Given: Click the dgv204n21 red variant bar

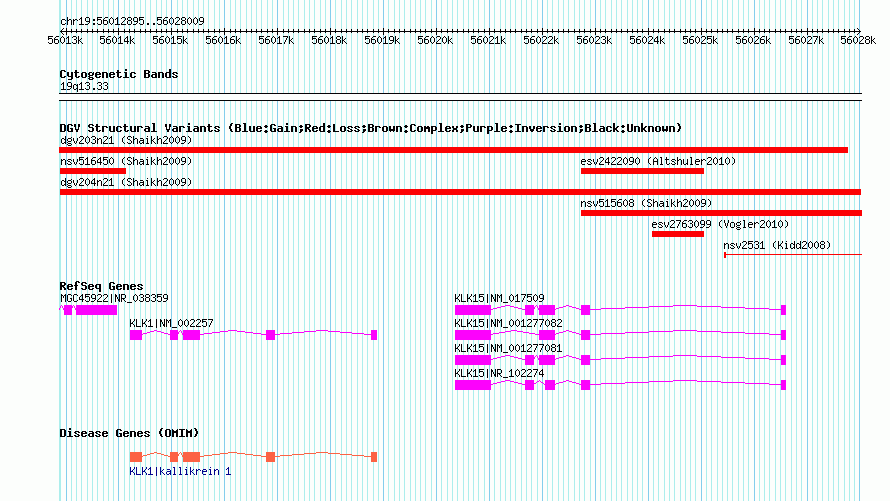Looking at the screenshot, I should 460,192.
